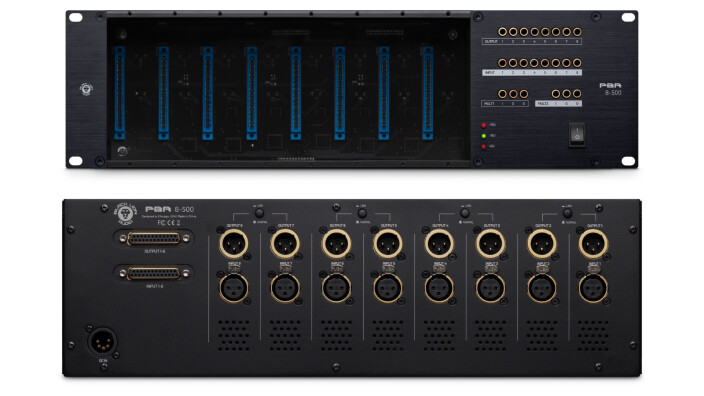Click the rear INPUT 3 XLR connector
Viewport: 704px width, 396px height.
[490, 288]
